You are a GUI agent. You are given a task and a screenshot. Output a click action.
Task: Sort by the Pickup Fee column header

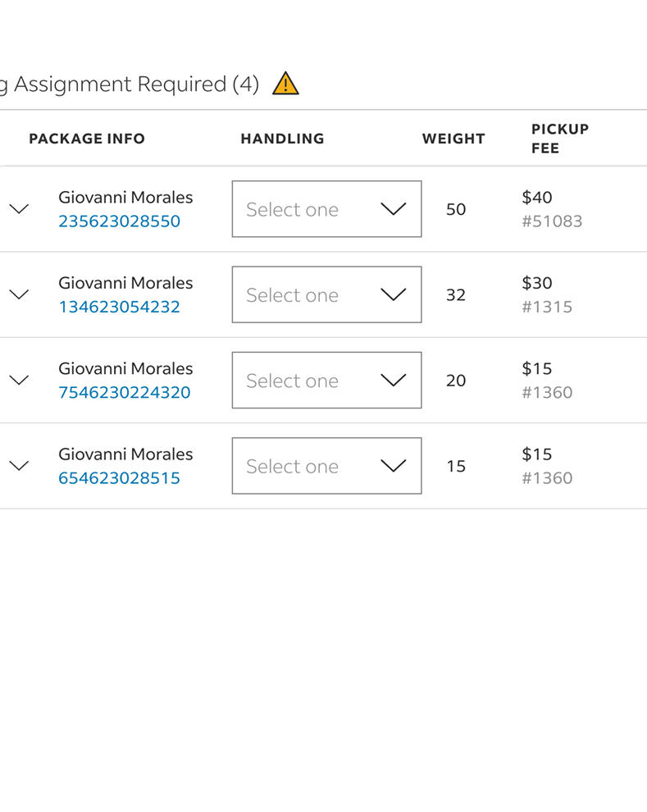tap(560, 139)
